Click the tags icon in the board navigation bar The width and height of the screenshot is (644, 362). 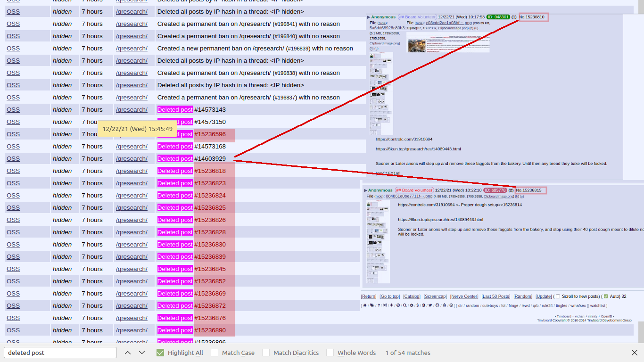click(x=372, y=305)
